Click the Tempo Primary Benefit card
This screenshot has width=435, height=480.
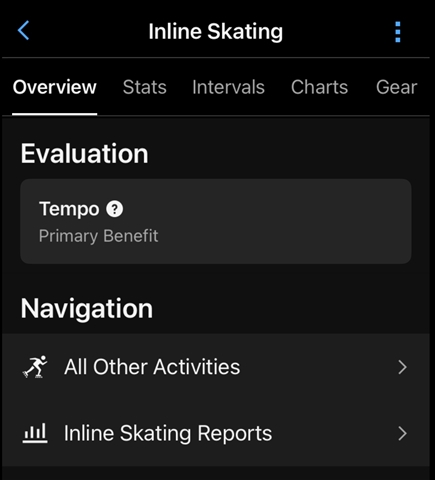coord(216,221)
